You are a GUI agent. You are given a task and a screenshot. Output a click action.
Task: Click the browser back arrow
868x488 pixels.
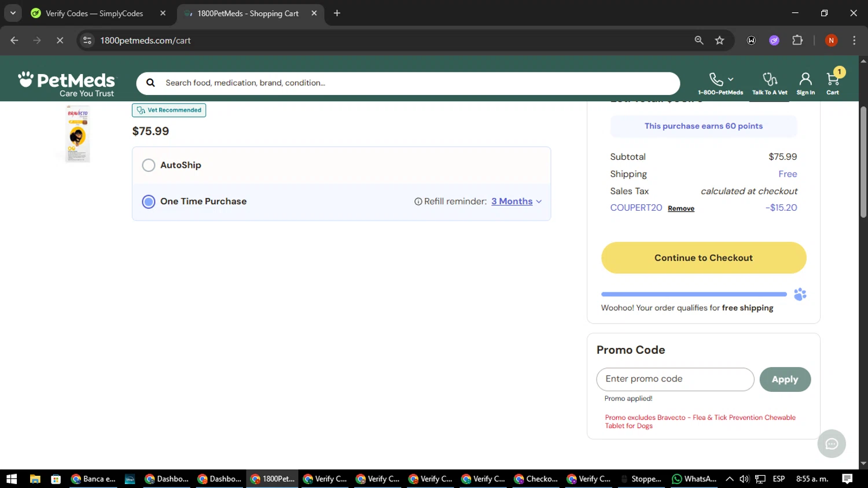coord(14,41)
